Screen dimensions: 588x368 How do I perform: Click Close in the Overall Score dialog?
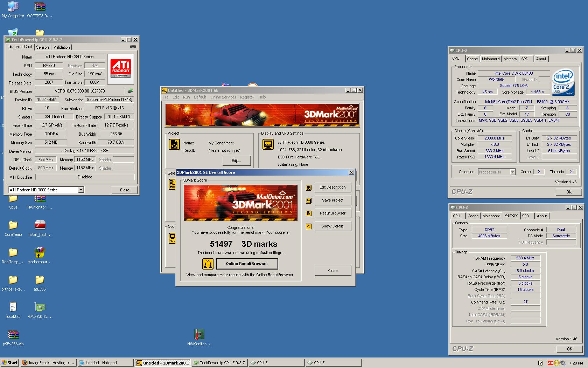pos(332,271)
